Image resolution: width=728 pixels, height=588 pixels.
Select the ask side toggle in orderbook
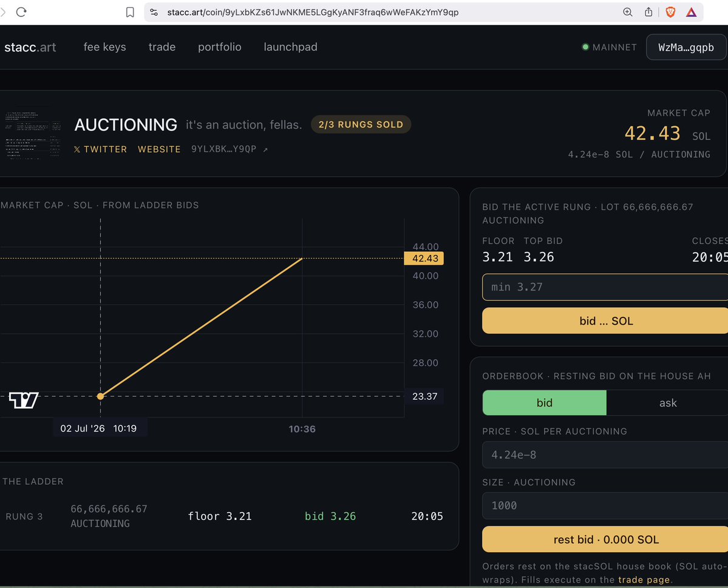(667, 403)
